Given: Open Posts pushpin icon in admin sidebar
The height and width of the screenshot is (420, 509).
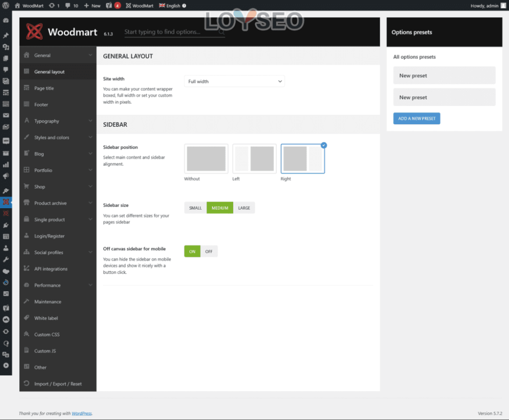Looking at the screenshot, I should coord(6,35).
